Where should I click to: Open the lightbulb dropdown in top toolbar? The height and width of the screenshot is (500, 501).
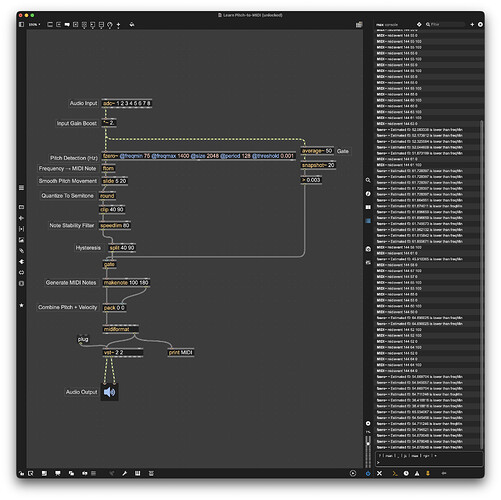pos(110,25)
